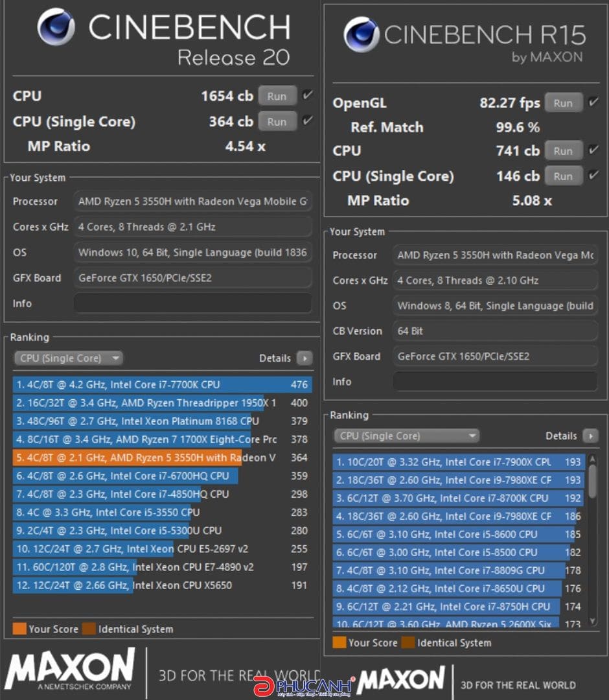Screen dimensions: 609x700
Task: Select R15 ranking row Core i7-8700K
Action: [459, 498]
